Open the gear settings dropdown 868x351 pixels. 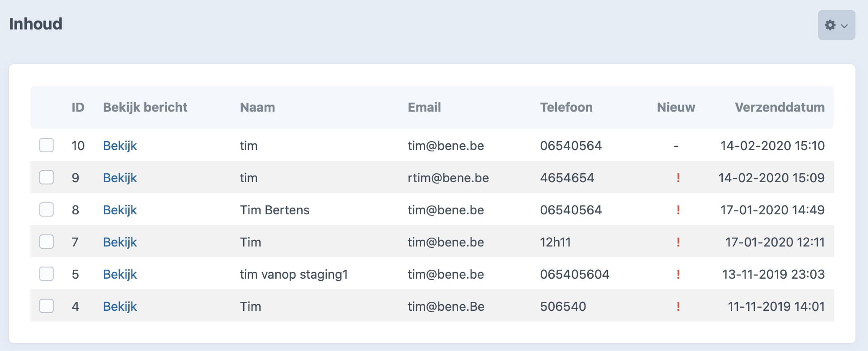click(836, 25)
